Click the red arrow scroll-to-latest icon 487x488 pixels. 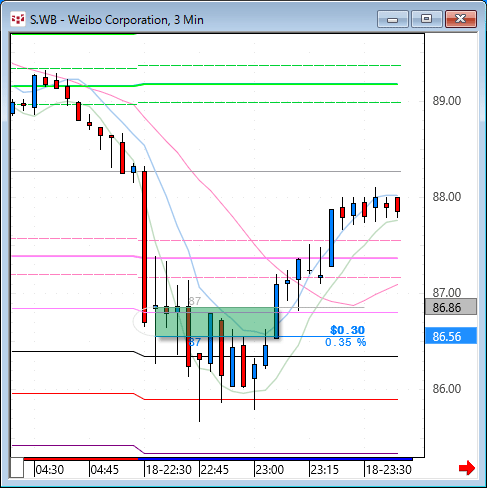point(467,468)
